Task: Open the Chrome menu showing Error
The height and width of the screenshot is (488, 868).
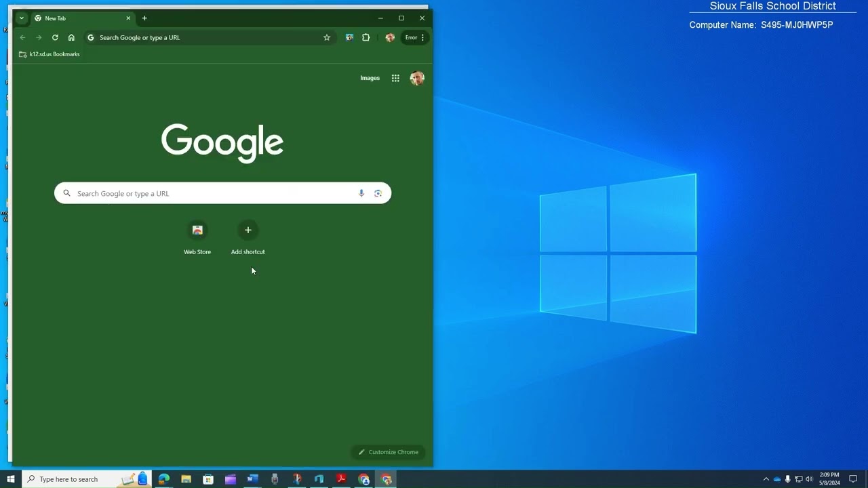Action: (x=415, y=37)
